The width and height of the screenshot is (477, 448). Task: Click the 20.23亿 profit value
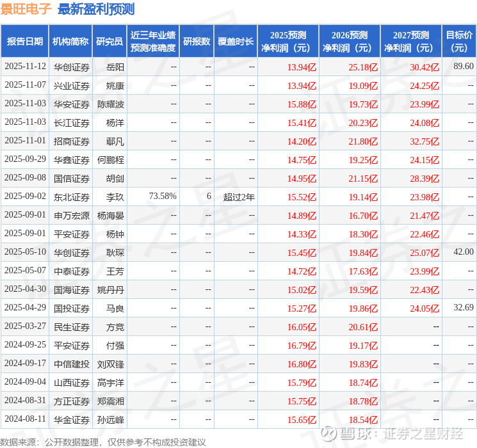(363, 123)
